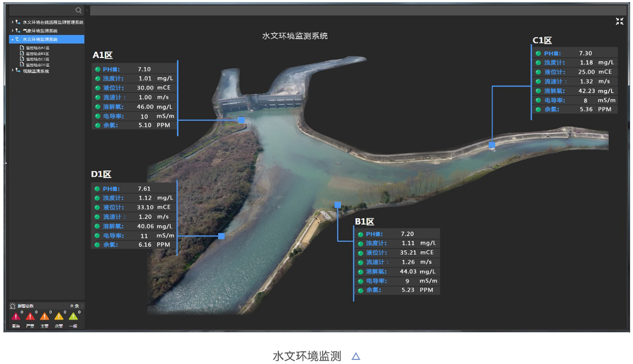Collapse the left sidebar panel arrow
This screenshot has width=633, height=364.
87,10
